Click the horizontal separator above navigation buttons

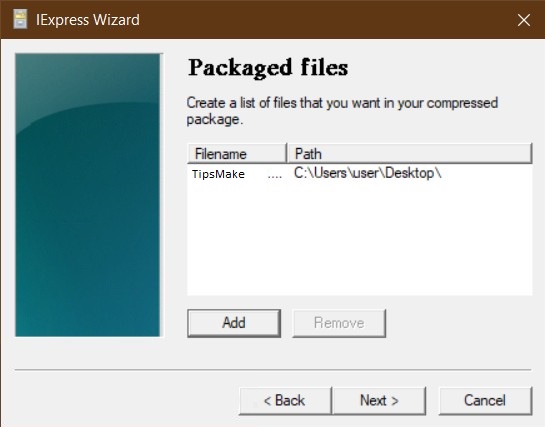coord(273,370)
